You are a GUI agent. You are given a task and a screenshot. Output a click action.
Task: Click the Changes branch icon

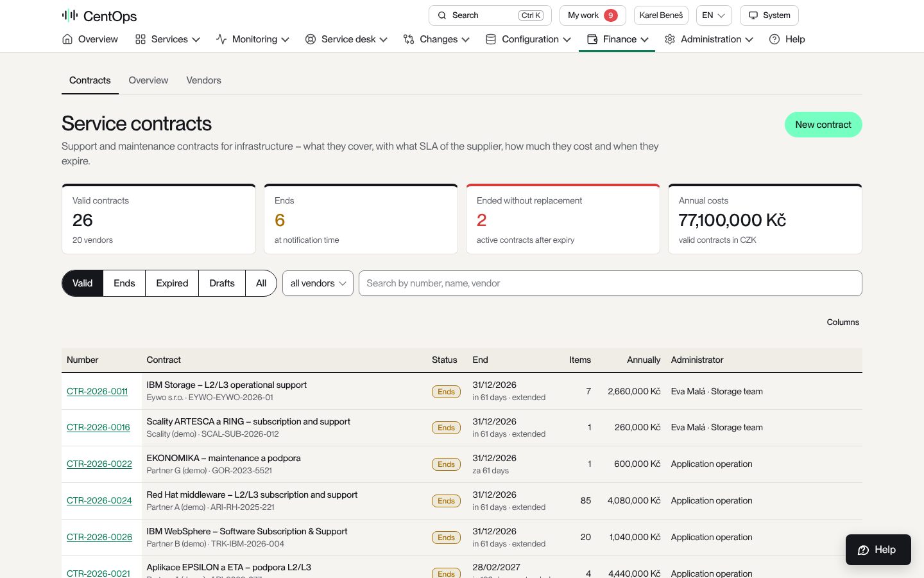409,39
